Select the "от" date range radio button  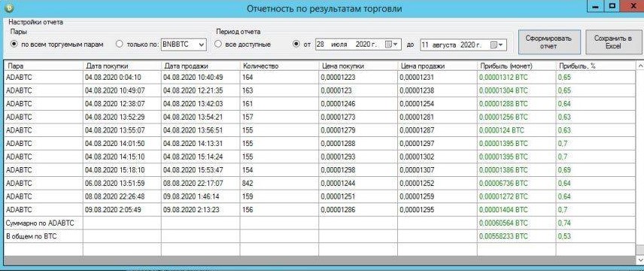(296, 44)
